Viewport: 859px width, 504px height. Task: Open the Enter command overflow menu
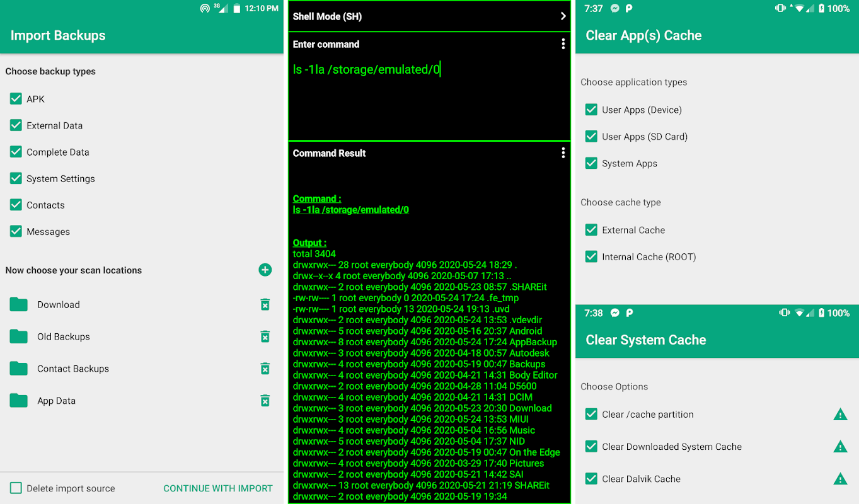[x=563, y=44]
